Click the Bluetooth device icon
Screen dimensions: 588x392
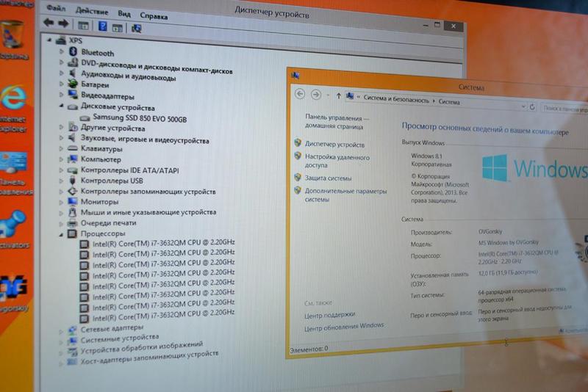point(73,52)
